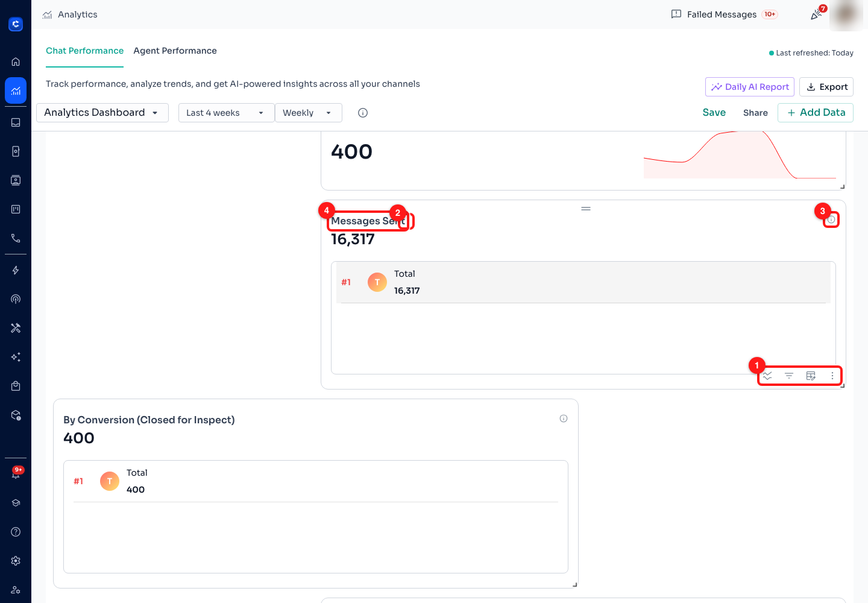Screen dimensions: 868x603
Task: Click the Total row in Messages Sent card
Action: 583,282
